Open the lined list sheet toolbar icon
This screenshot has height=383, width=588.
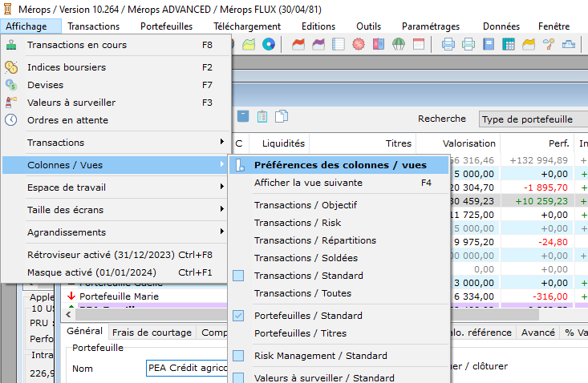339,45
